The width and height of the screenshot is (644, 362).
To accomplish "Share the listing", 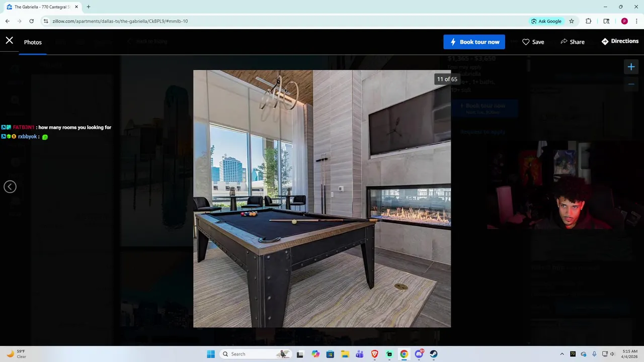I will [x=573, y=42].
